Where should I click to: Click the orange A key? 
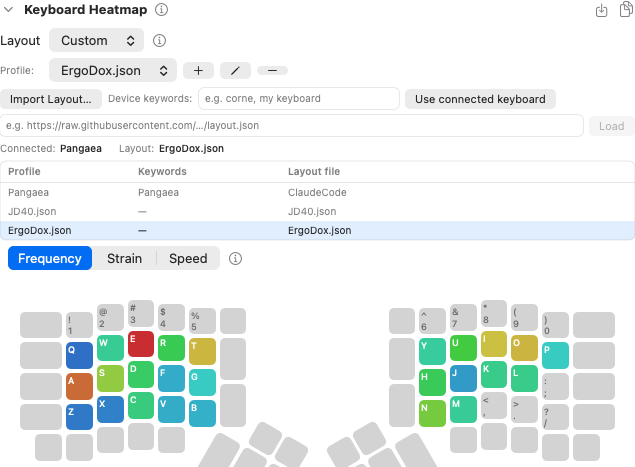click(x=79, y=386)
